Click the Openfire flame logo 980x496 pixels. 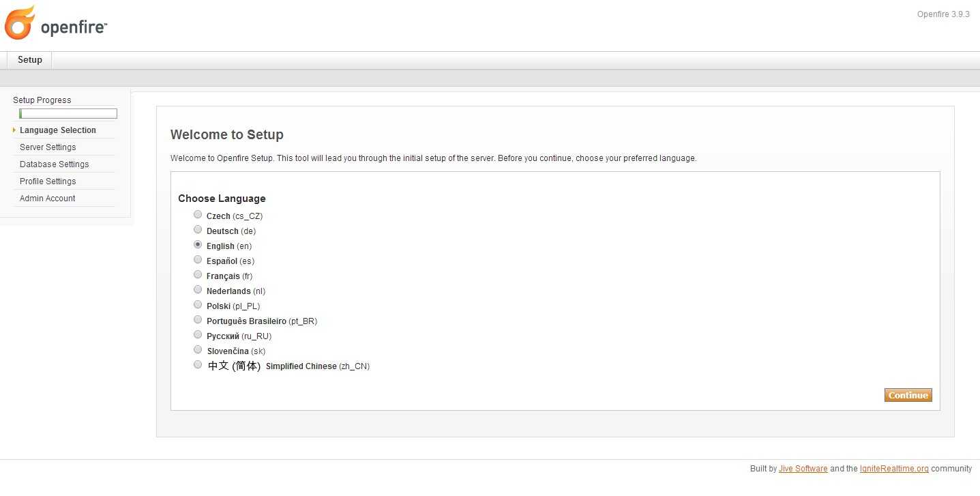click(x=19, y=23)
